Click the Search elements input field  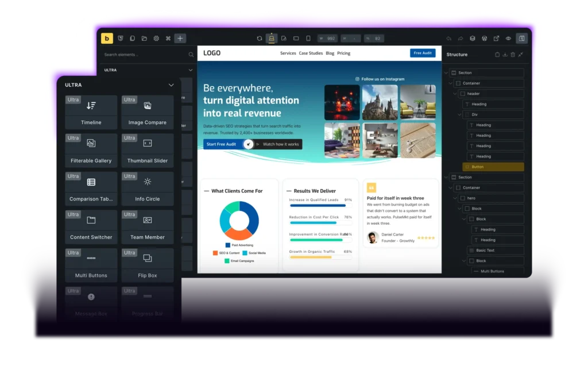144,55
